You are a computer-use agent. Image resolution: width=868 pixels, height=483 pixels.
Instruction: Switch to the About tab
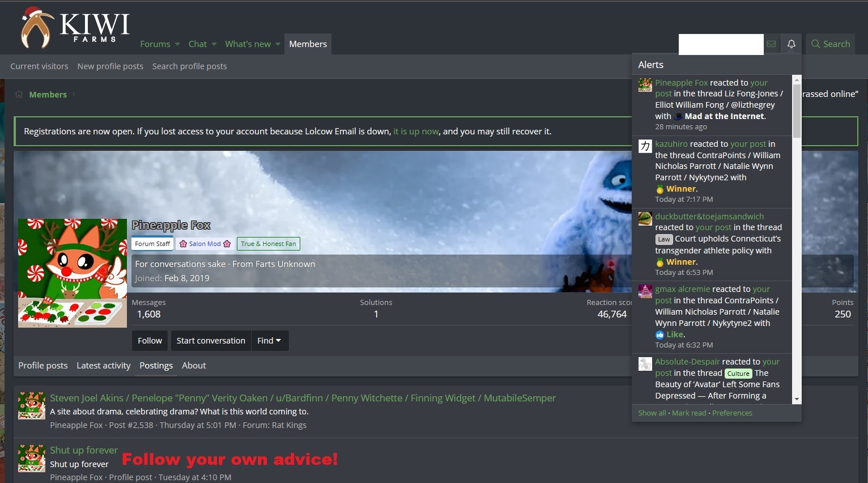194,366
